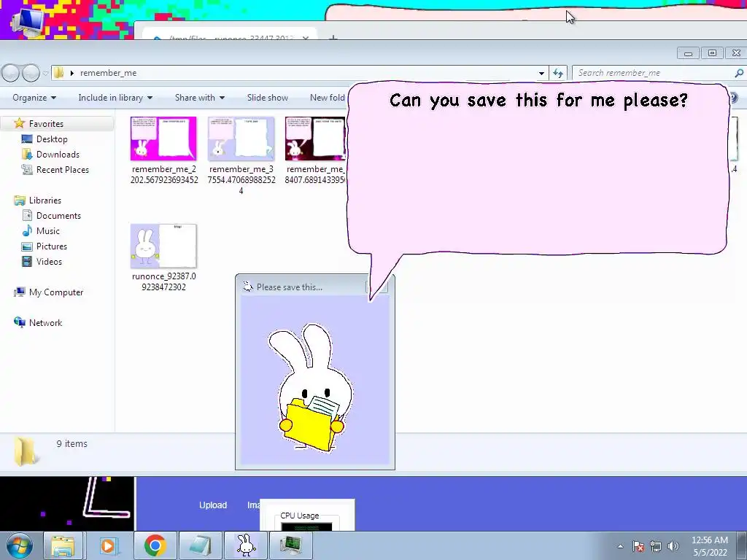
Task: Click the Explorer forward navigation button
Action: 31,73
